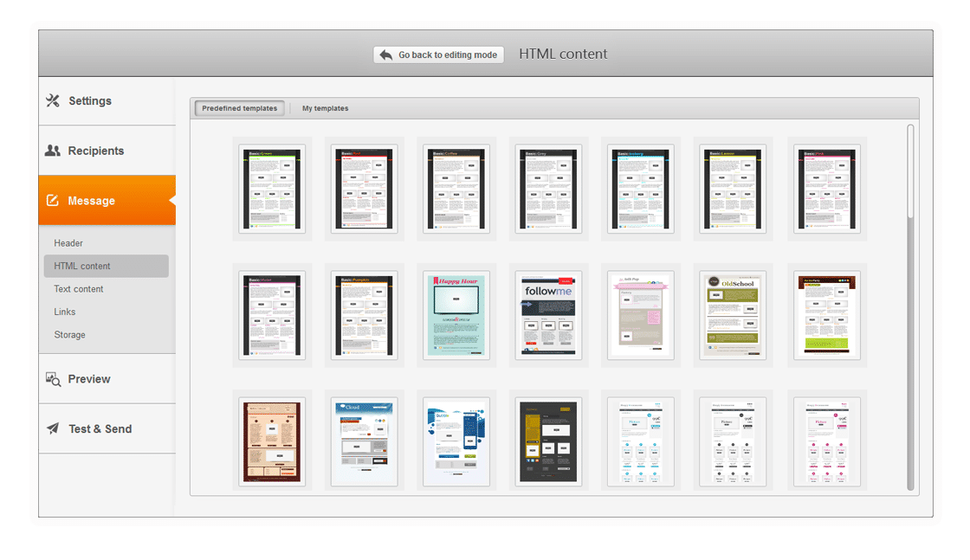Click the Recipients people icon
This screenshot has height=560, width=970.
pyautogui.click(x=53, y=151)
